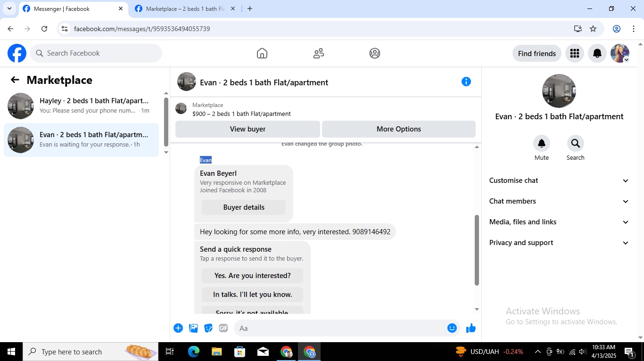Open Chrome profile icon
This screenshot has width=644, height=361.
[617, 29]
